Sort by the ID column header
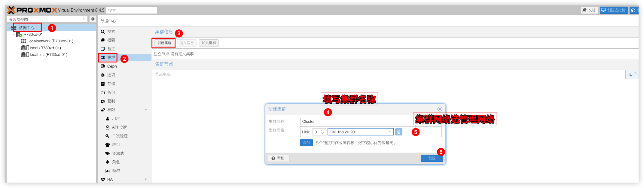Viewport: 644px width, 188px height. click(x=632, y=74)
